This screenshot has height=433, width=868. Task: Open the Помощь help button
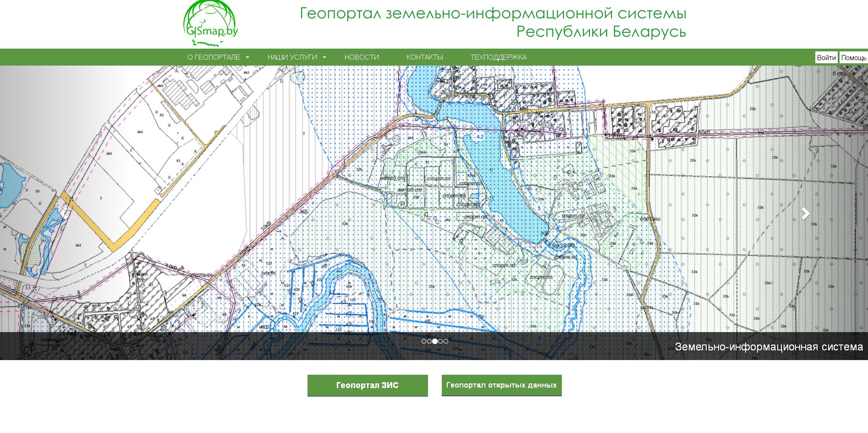(x=853, y=58)
